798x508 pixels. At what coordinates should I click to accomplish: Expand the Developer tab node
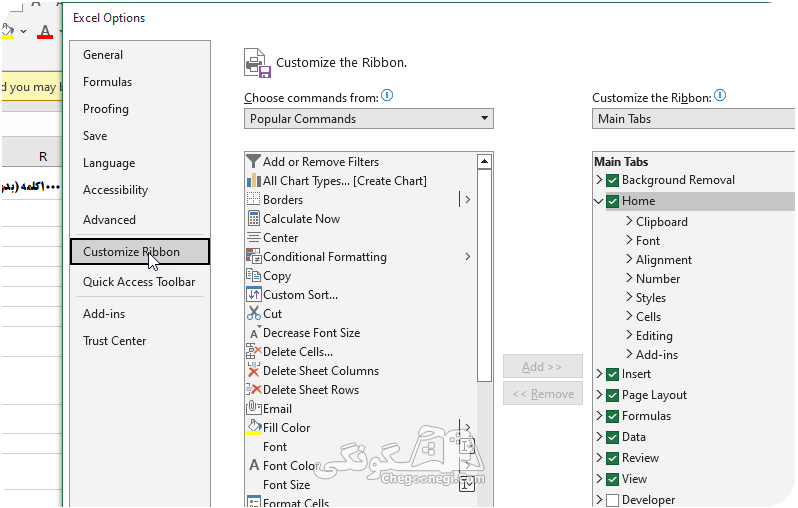(599, 500)
